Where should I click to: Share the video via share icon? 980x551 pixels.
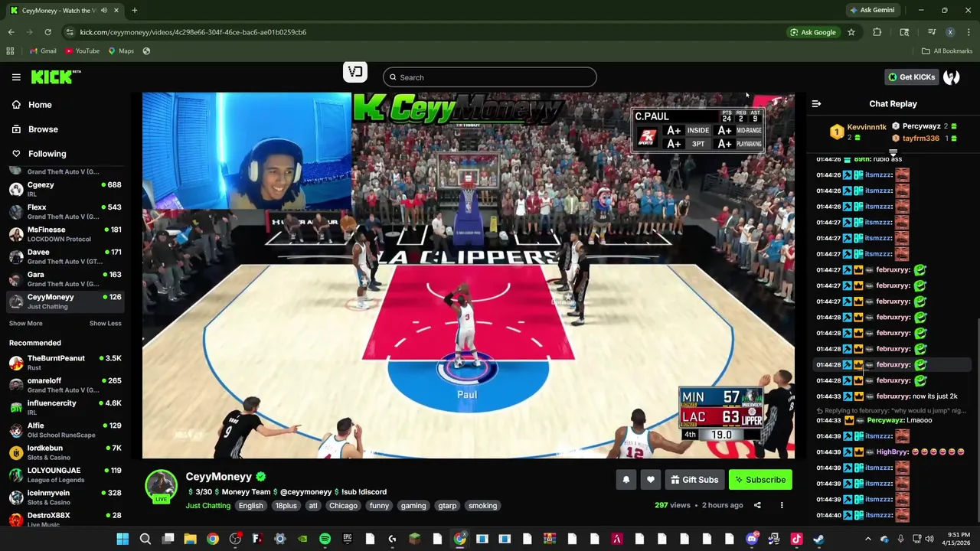[757, 505]
